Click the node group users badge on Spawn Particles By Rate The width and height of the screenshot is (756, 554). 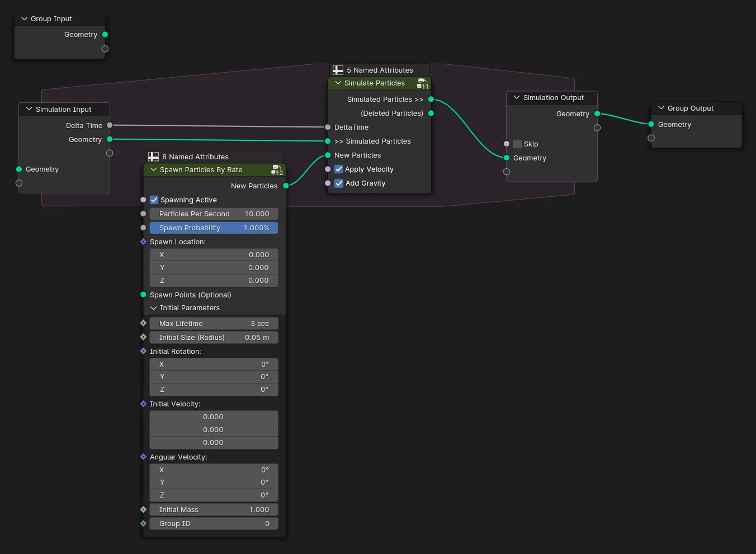(x=277, y=169)
